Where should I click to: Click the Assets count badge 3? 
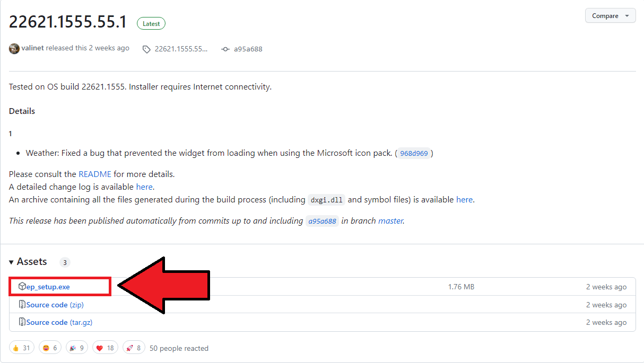65,262
